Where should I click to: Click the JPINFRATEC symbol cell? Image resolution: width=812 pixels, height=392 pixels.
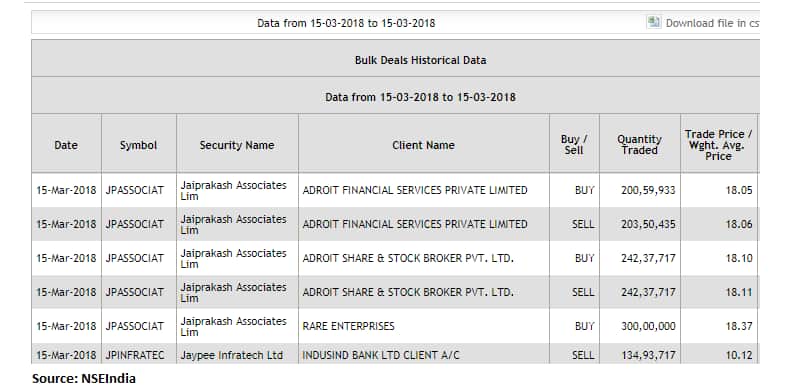click(x=135, y=355)
